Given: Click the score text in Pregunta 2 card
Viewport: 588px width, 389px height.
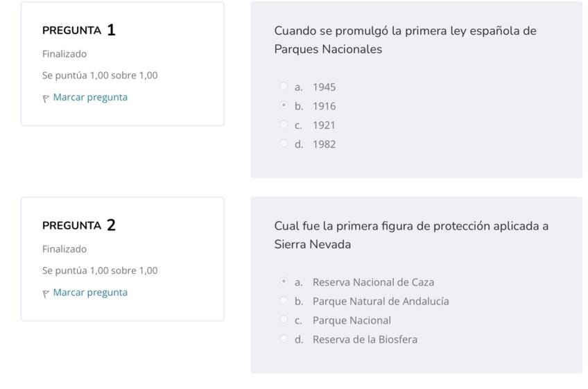Looking at the screenshot, I should pos(100,270).
